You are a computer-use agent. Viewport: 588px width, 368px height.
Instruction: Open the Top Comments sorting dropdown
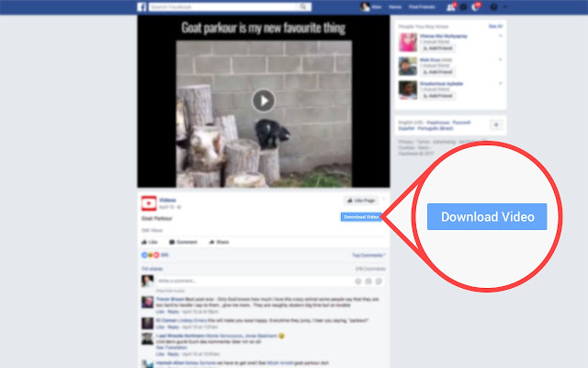368,256
